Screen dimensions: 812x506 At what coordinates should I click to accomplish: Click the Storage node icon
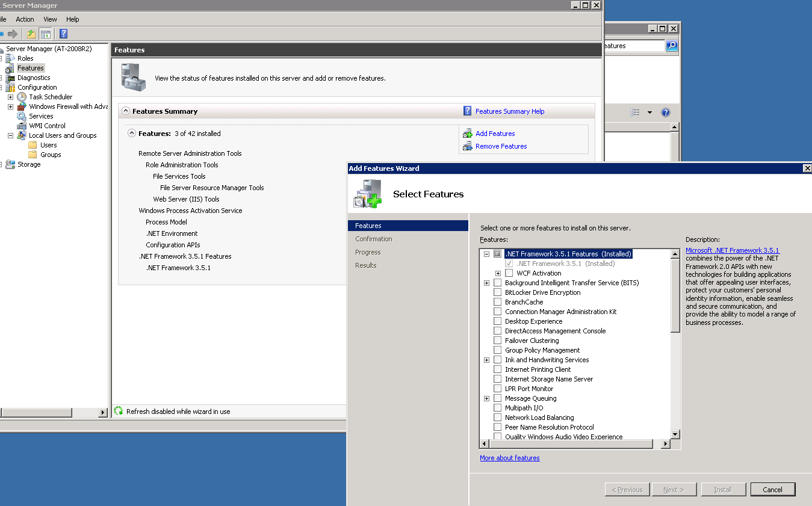point(10,164)
